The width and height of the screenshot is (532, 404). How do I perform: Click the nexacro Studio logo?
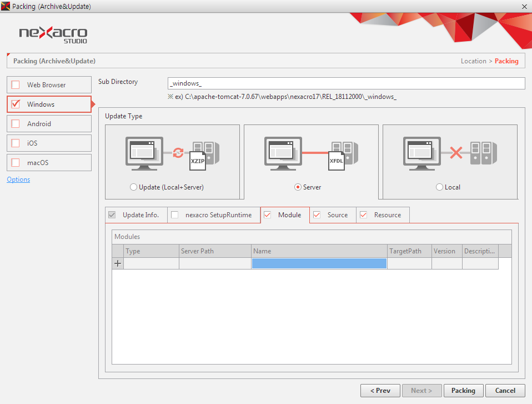click(x=53, y=34)
